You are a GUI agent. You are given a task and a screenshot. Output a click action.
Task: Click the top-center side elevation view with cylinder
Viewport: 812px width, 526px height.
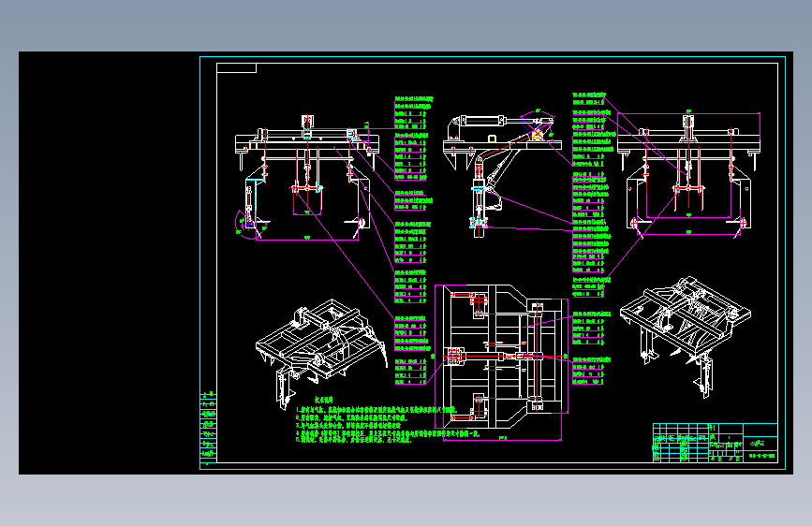tap(502, 174)
